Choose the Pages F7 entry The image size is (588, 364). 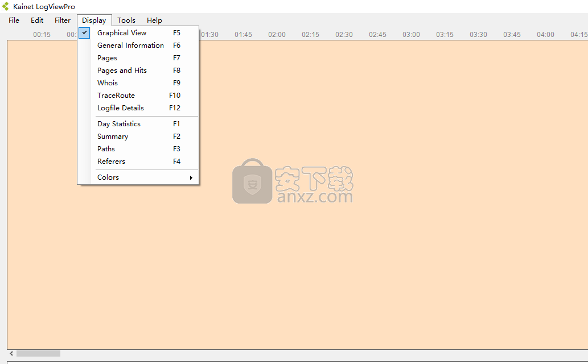click(x=138, y=58)
